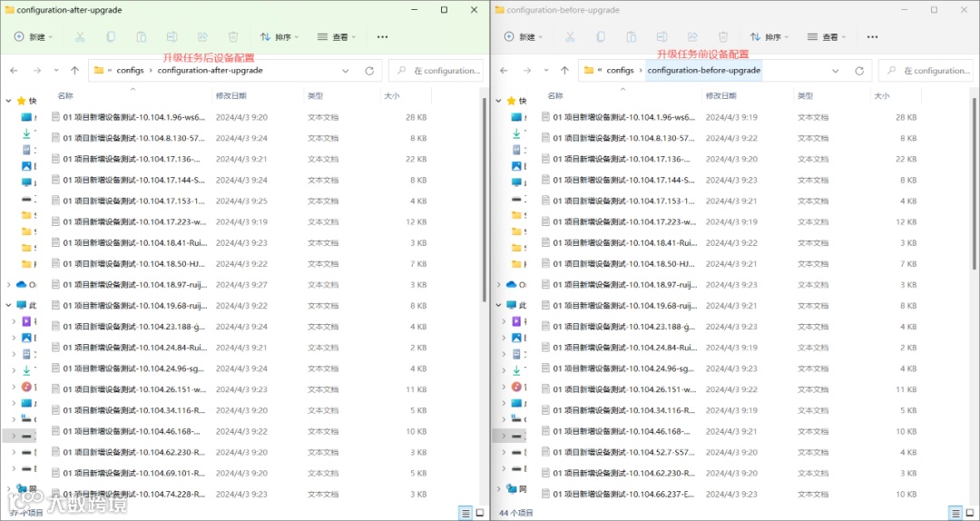Click Copy icon in configuration-before-upgrade window

(601, 37)
